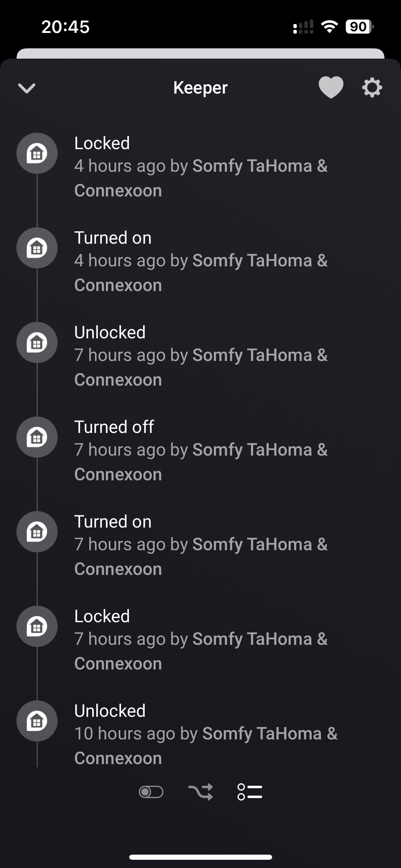Collapse the Keeper panel with the chevron

[27, 88]
